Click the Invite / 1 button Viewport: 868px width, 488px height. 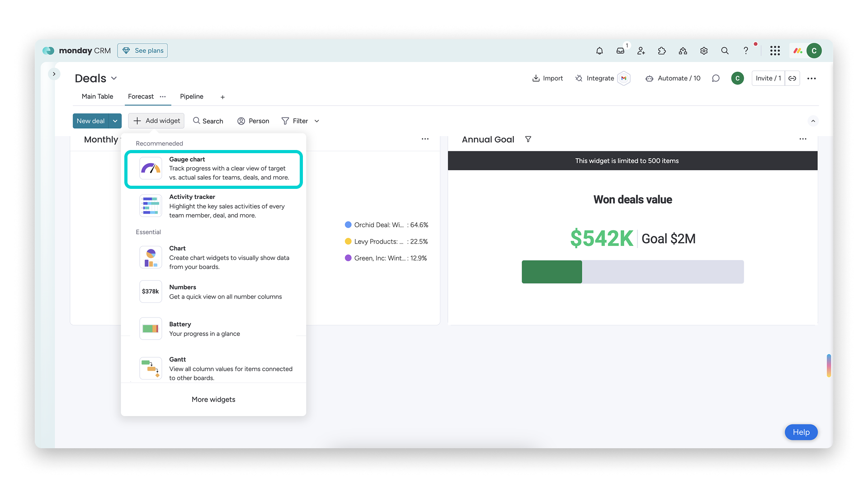click(768, 78)
